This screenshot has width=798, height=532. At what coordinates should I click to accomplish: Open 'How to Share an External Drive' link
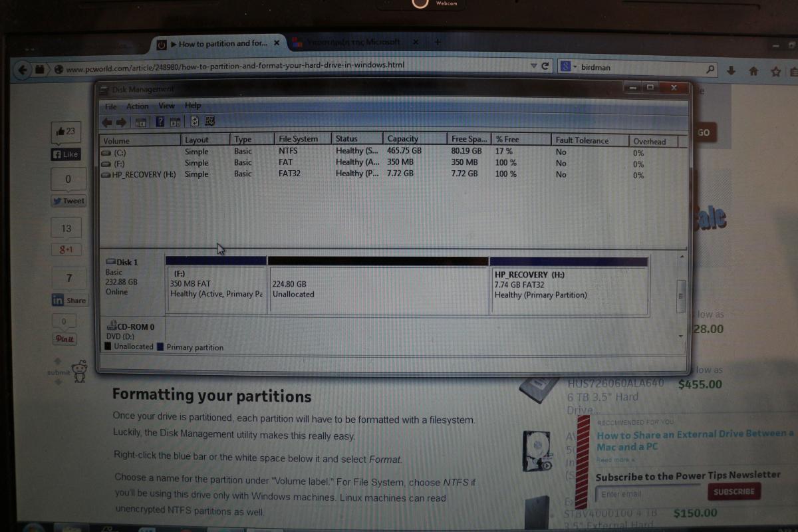(x=696, y=440)
